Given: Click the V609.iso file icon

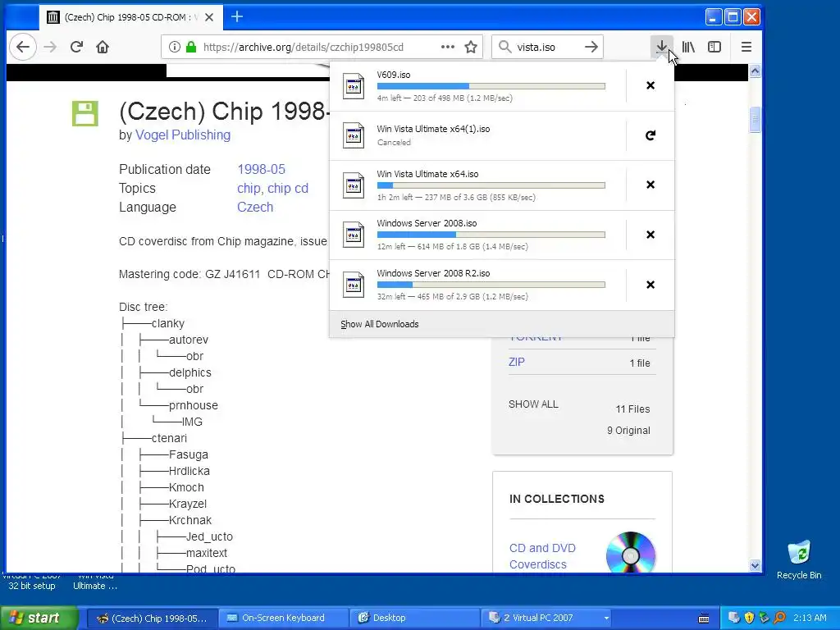Looking at the screenshot, I should [354, 85].
